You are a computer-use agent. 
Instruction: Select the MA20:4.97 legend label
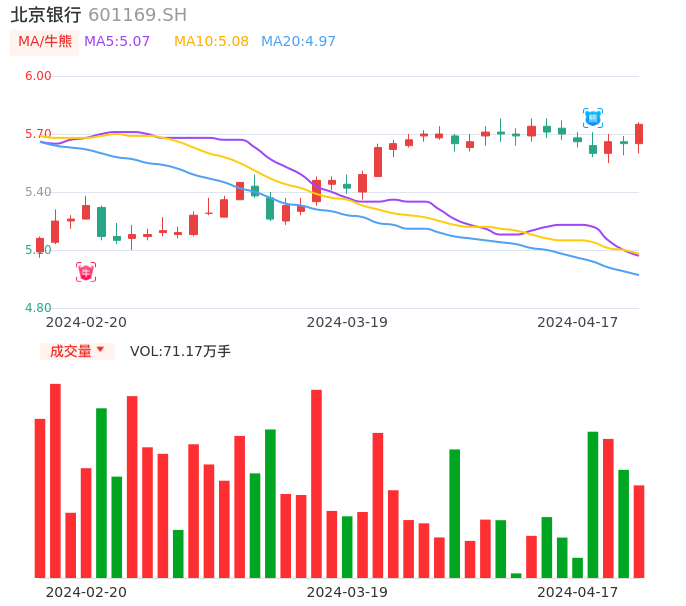tap(298, 42)
